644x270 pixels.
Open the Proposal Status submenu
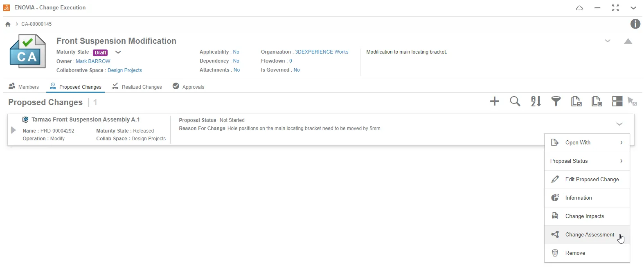pos(587,161)
